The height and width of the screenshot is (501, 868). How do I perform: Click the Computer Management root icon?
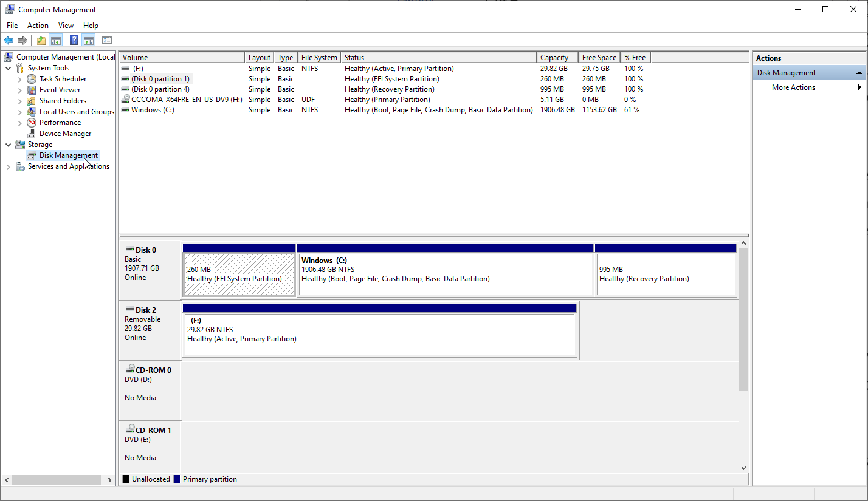coord(9,57)
